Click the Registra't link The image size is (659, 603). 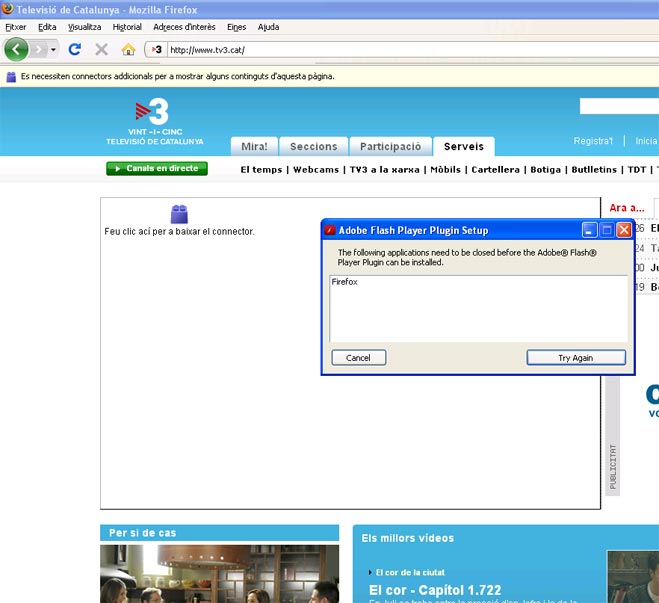pyautogui.click(x=593, y=141)
